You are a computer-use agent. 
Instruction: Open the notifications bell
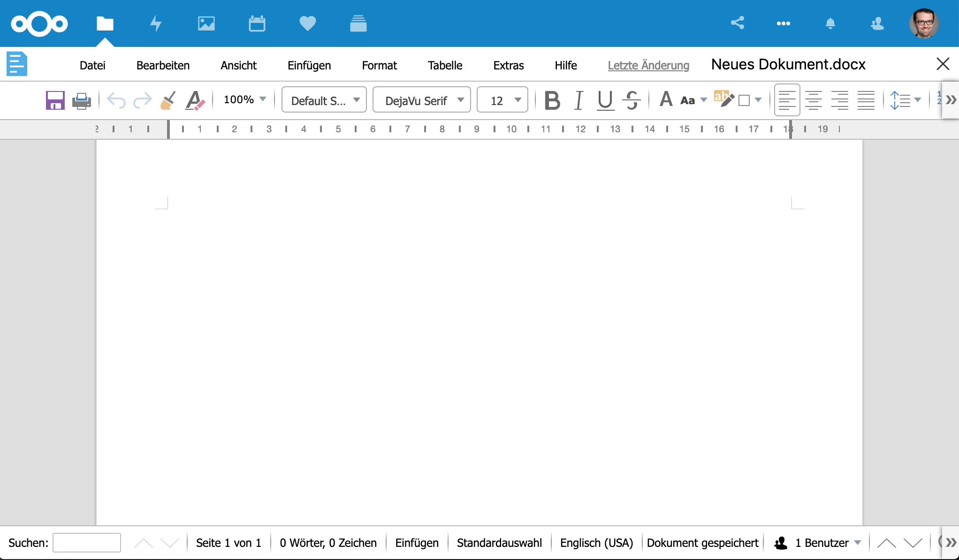pyautogui.click(x=830, y=23)
